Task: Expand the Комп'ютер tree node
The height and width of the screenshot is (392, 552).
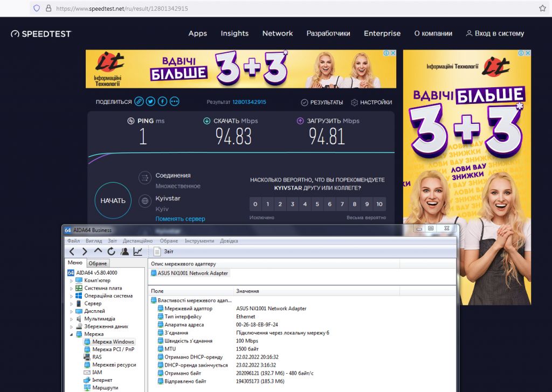Action: (x=71, y=281)
